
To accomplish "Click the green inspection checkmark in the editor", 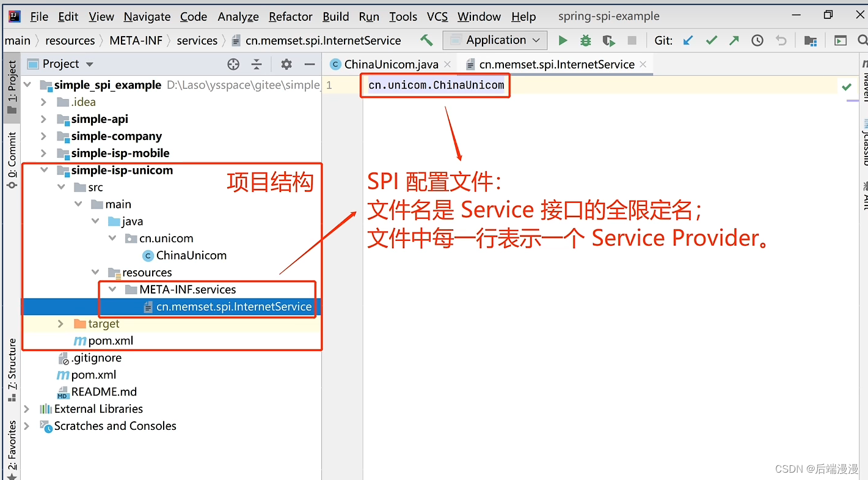I will 847,87.
